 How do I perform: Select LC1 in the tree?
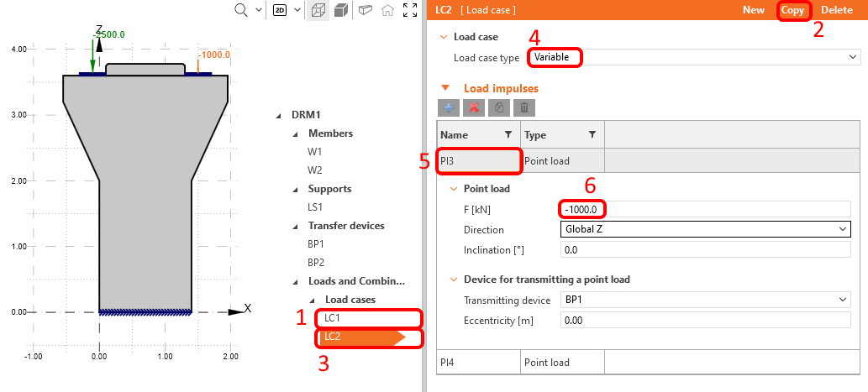pyautogui.click(x=333, y=318)
